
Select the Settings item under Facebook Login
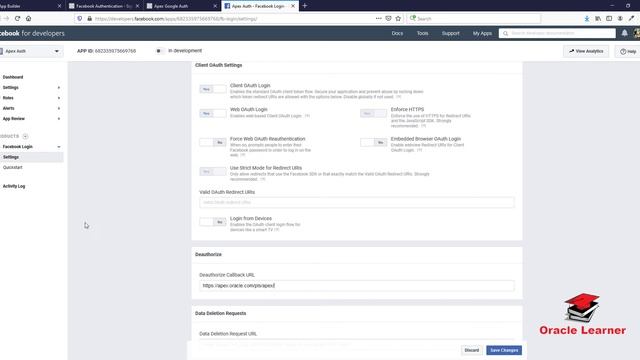click(31, 157)
